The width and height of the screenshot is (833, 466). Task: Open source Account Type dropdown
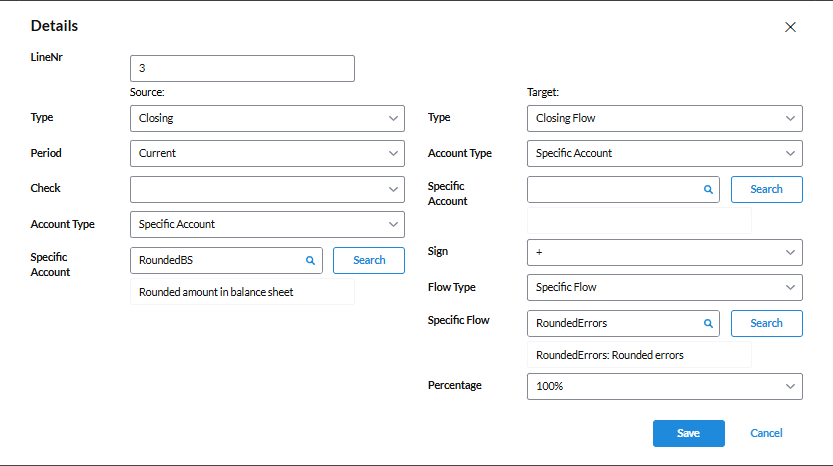(267, 224)
